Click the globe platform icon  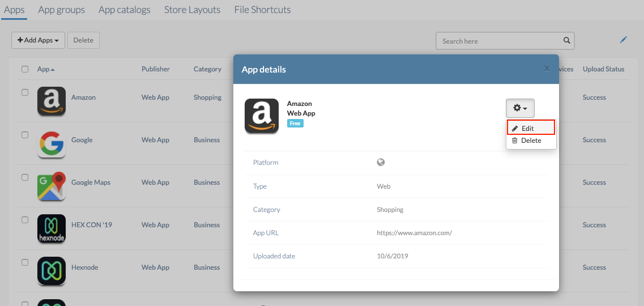click(x=381, y=162)
